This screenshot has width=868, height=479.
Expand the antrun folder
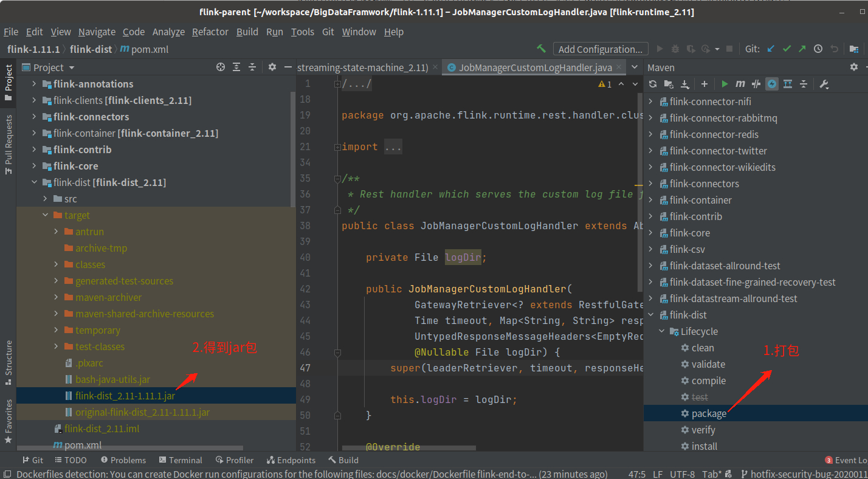pyautogui.click(x=57, y=232)
